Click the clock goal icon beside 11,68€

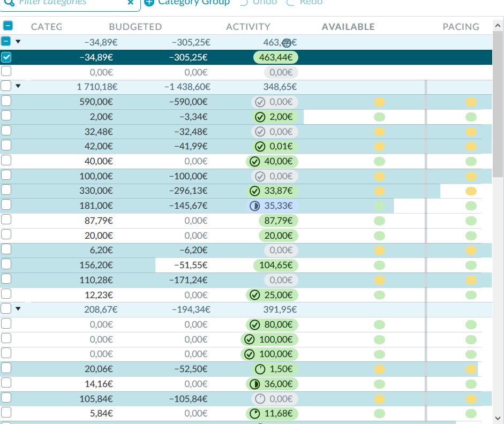tap(254, 414)
